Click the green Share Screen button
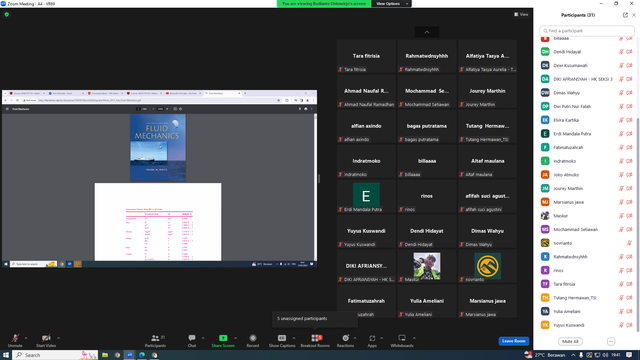This screenshot has height=360, width=640. (223, 340)
